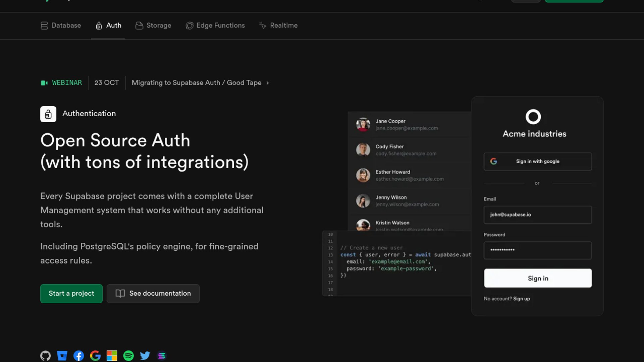The height and width of the screenshot is (362, 644).
Task: Click esther.howard@example.com email text
Action: click(410, 179)
